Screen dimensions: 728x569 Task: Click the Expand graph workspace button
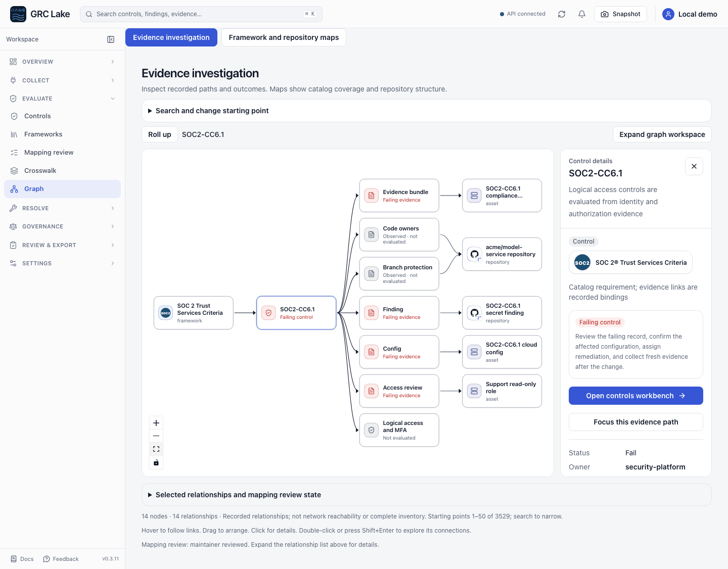tap(662, 134)
